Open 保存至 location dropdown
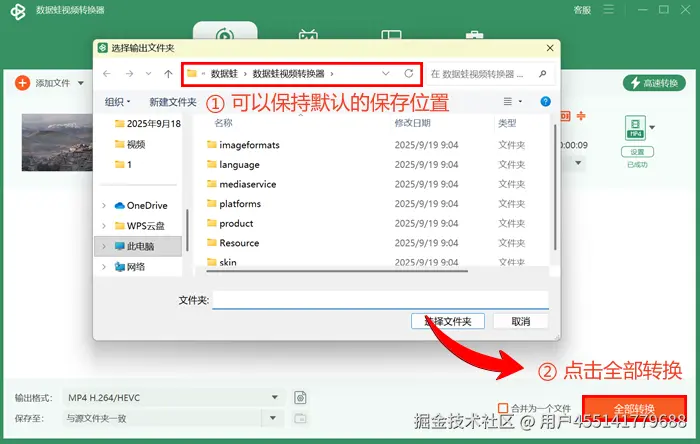This screenshot has height=444, width=700. tap(273, 418)
